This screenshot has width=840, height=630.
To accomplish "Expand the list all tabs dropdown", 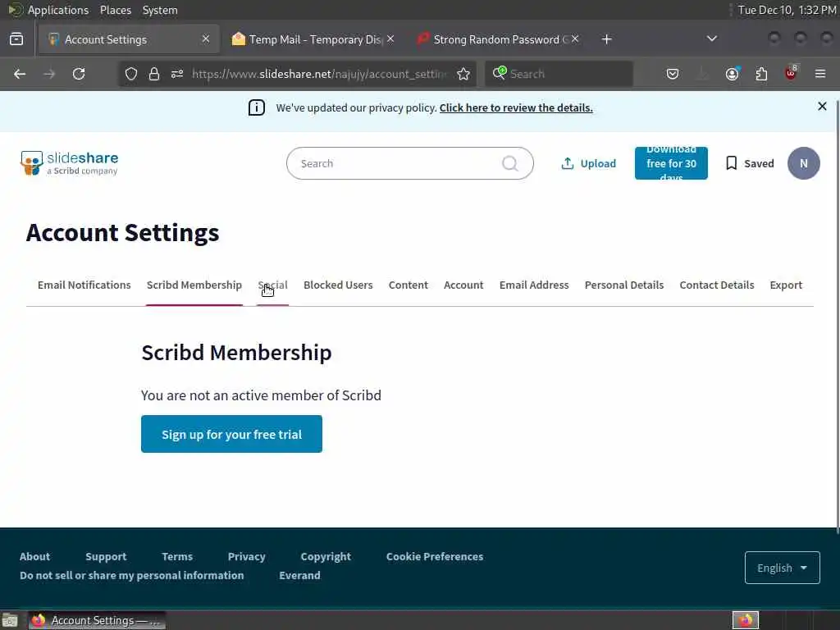I will pyautogui.click(x=711, y=39).
